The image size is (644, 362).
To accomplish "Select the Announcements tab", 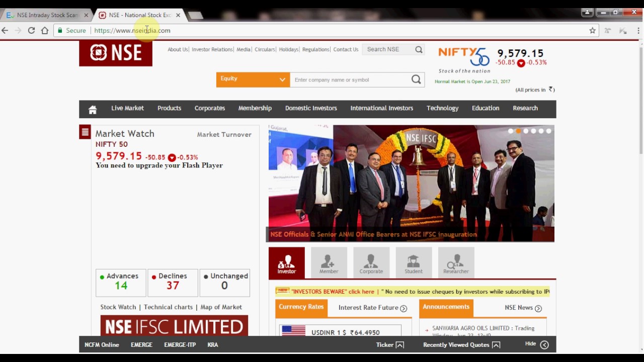I will click(446, 307).
